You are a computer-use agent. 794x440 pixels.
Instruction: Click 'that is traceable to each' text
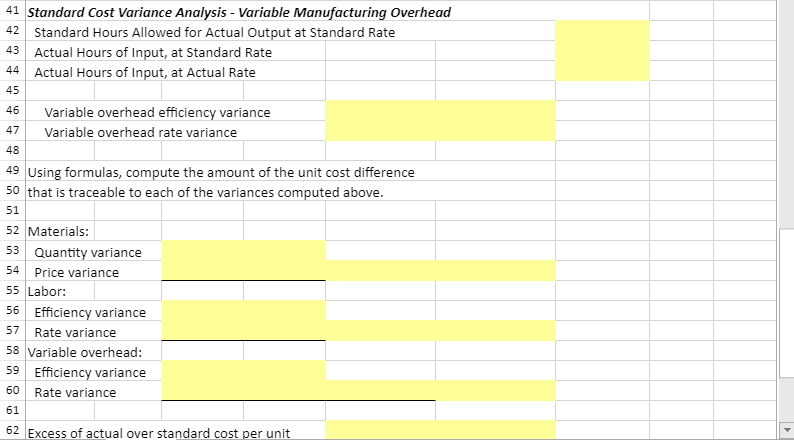click(205, 192)
